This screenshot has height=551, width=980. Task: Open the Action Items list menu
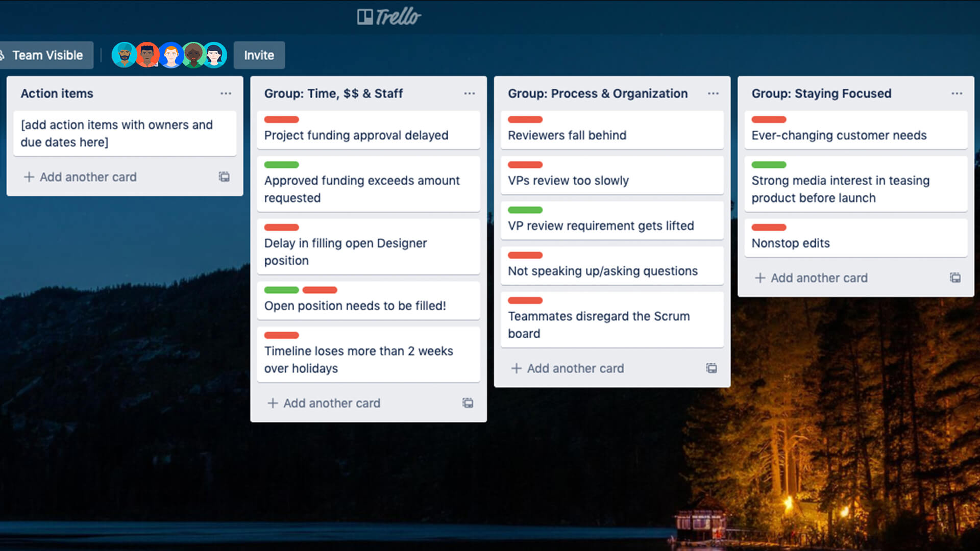point(226,93)
